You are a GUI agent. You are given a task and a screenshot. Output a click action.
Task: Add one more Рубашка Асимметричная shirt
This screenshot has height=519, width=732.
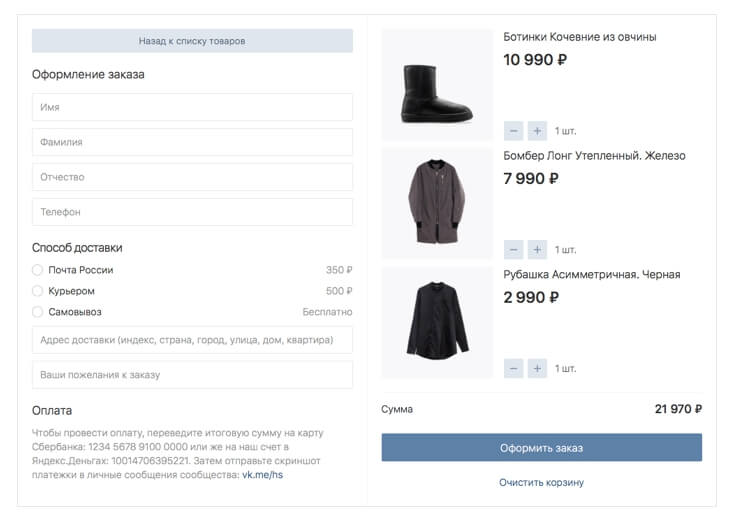(537, 368)
